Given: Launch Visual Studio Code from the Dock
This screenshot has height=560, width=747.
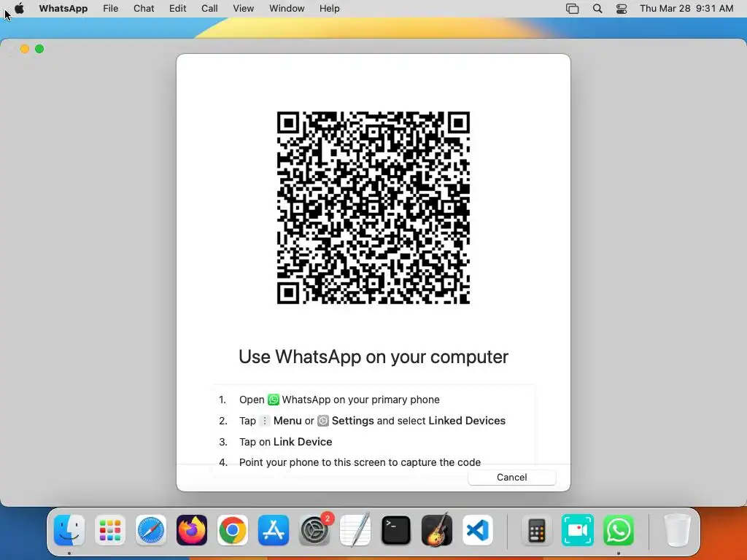Looking at the screenshot, I should pos(478,530).
